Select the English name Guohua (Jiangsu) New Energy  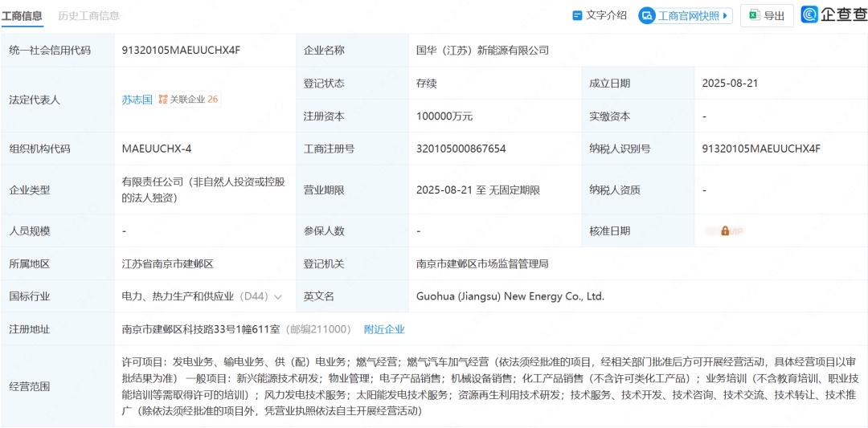[510, 296]
